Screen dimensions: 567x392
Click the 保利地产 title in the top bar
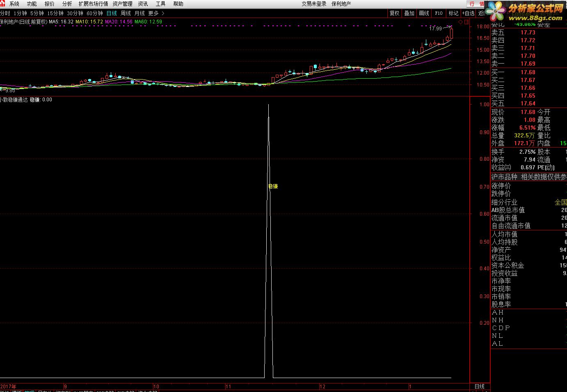click(x=341, y=4)
